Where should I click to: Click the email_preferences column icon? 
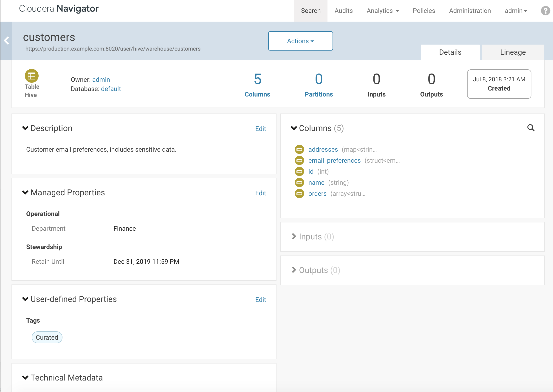[299, 161]
